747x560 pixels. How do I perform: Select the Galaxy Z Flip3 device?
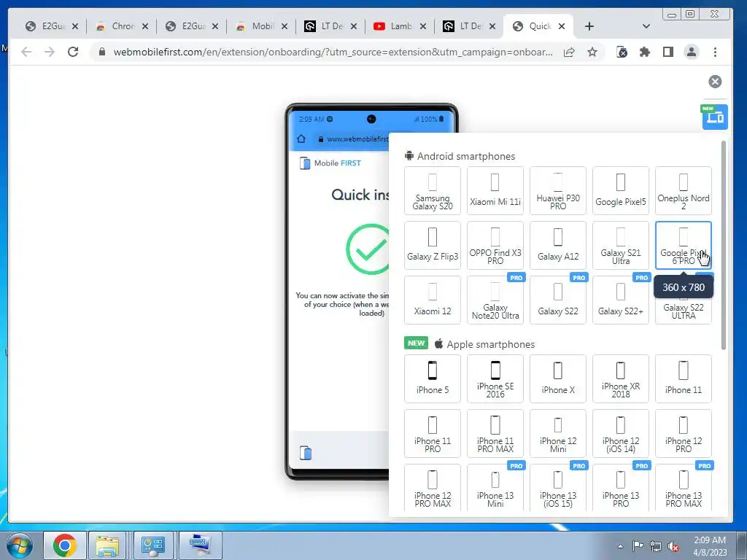pos(432,245)
